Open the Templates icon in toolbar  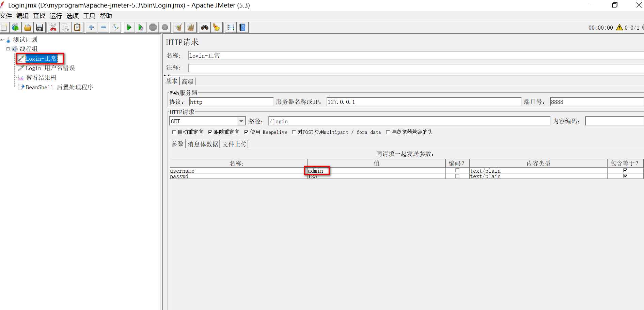pos(16,27)
